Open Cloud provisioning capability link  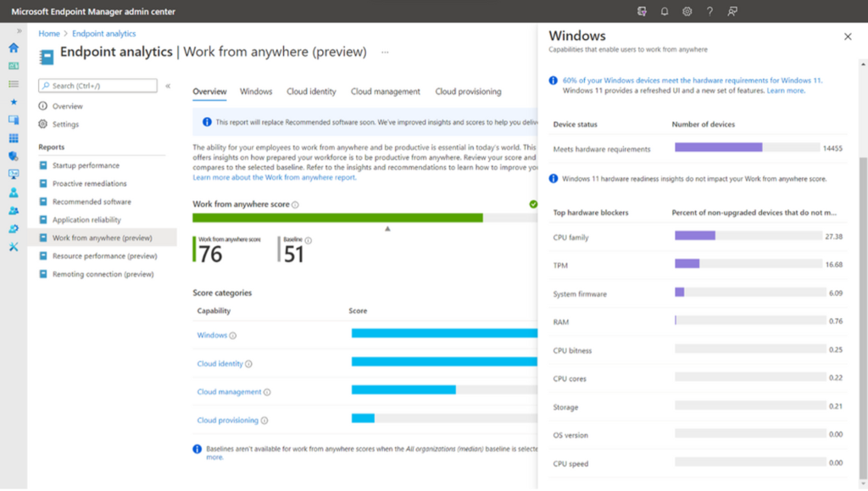click(x=227, y=421)
